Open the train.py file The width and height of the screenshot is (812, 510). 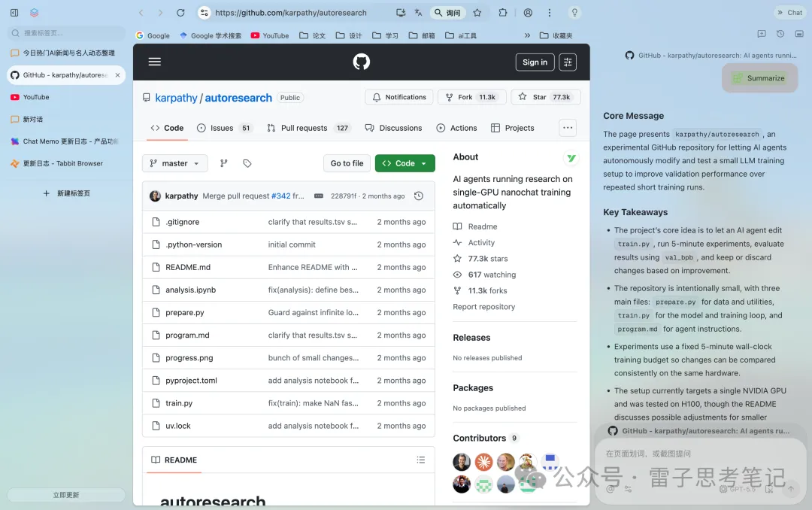179,402
